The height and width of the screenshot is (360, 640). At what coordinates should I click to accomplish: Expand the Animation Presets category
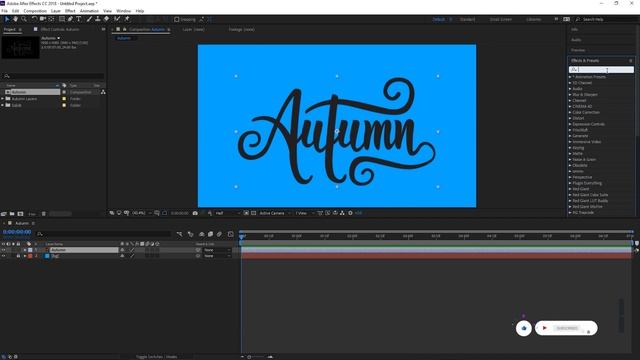pyautogui.click(x=570, y=77)
